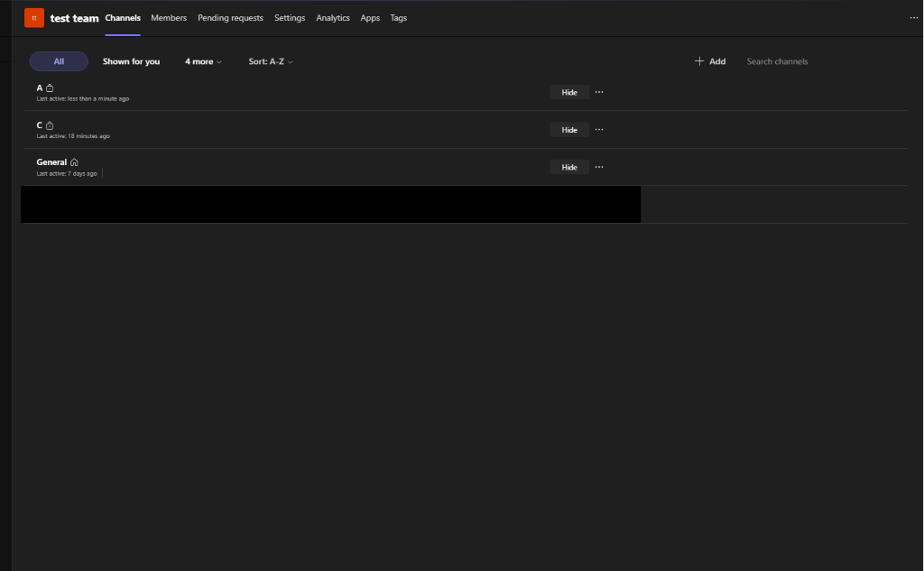Open more options for General channel

[x=599, y=168]
